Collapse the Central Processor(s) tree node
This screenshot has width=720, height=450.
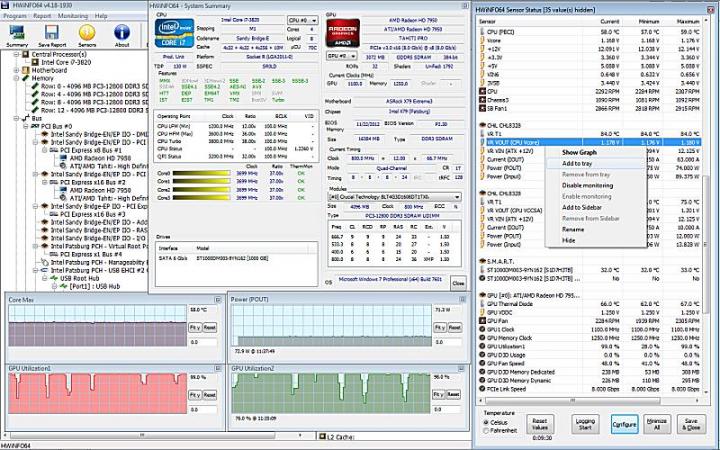(x=17, y=54)
